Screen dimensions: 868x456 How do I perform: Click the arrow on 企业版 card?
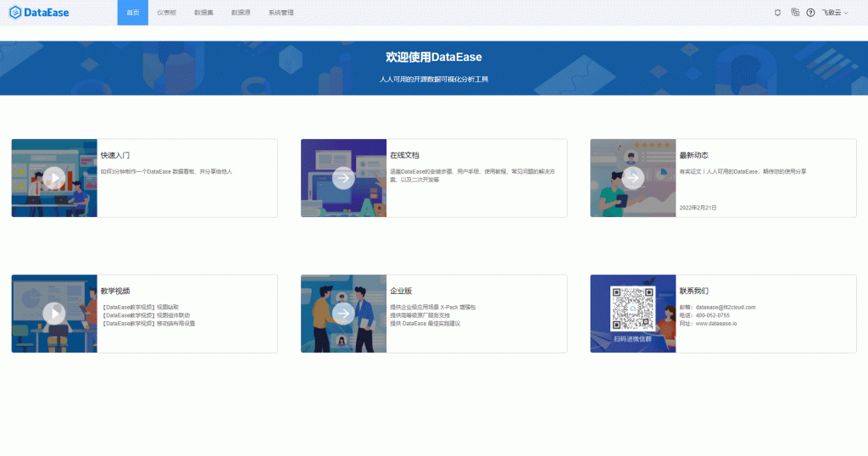[343, 314]
